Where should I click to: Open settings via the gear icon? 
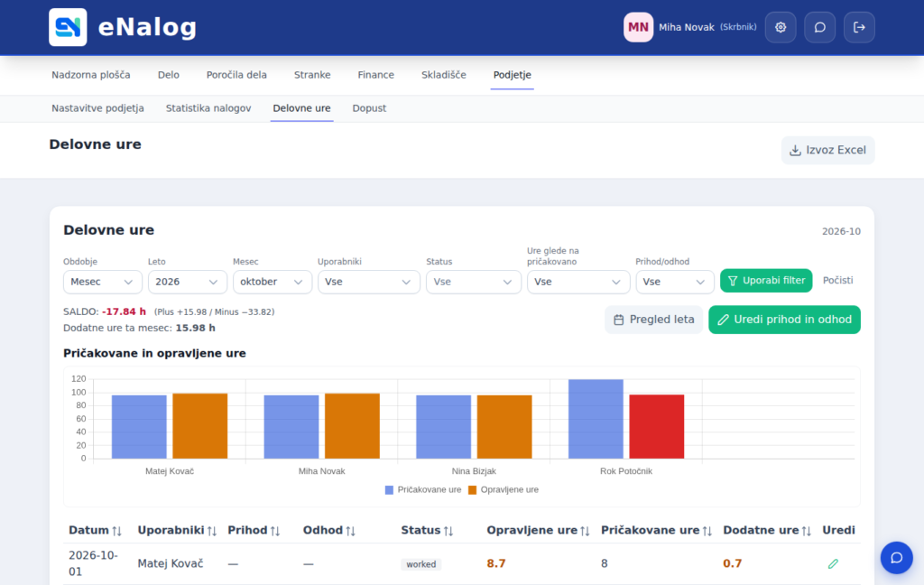[781, 27]
